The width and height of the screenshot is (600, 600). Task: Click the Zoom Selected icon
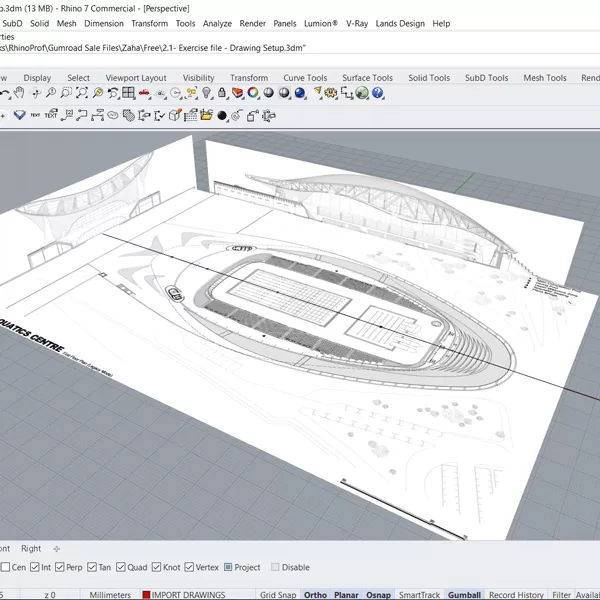click(x=98, y=93)
